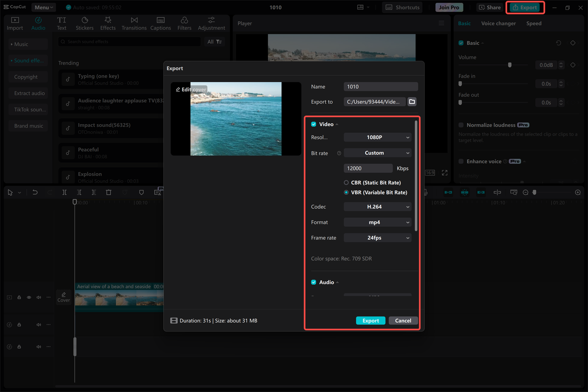The width and height of the screenshot is (588, 392).
Task: Open the Resolution dropdown set to 1080P
Action: 377,137
